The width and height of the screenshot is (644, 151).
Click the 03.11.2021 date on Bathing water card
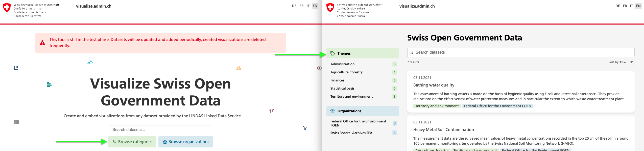click(x=422, y=78)
